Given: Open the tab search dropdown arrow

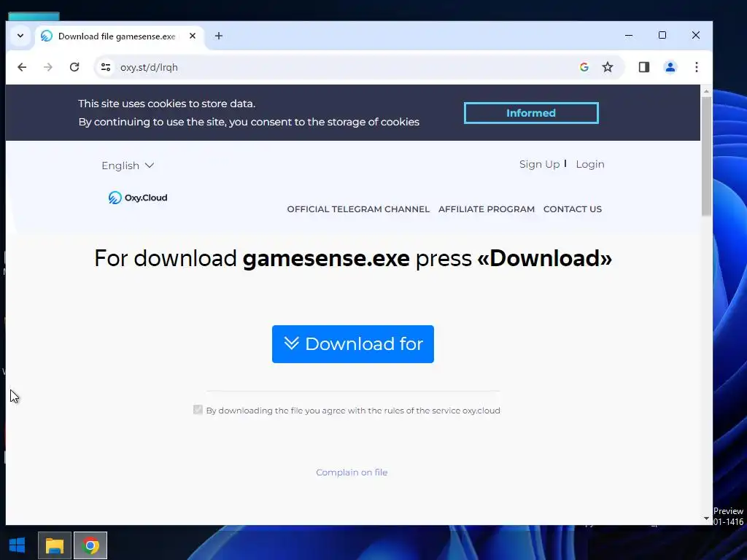Looking at the screenshot, I should tap(20, 36).
